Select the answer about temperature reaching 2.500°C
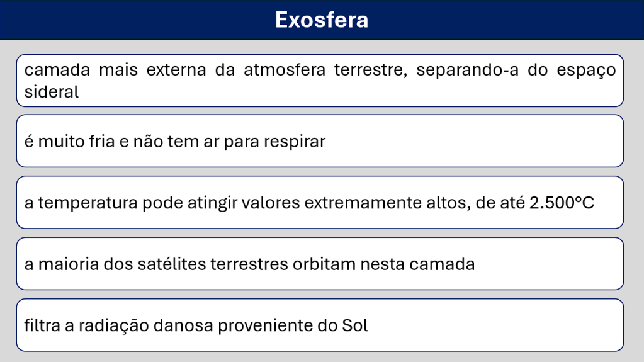This screenshot has width=644, height=362. pos(320,202)
